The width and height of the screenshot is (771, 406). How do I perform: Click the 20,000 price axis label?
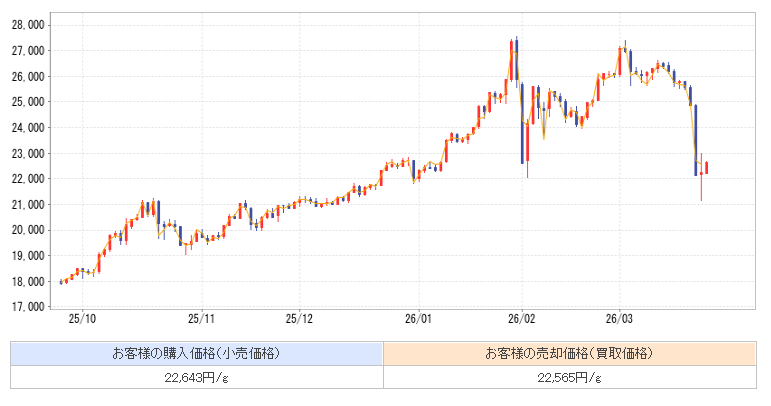coord(26,230)
